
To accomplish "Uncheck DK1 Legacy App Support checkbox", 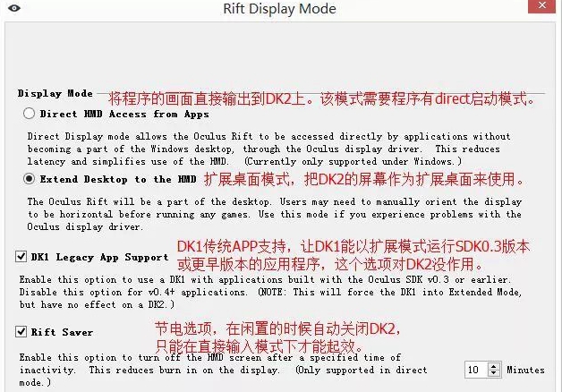I will point(21,257).
